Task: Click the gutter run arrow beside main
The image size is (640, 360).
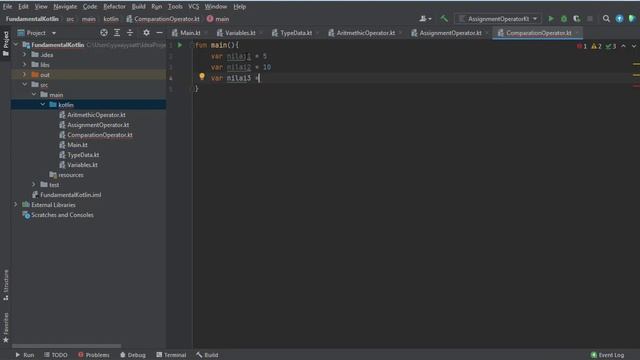Action: pos(180,45)
